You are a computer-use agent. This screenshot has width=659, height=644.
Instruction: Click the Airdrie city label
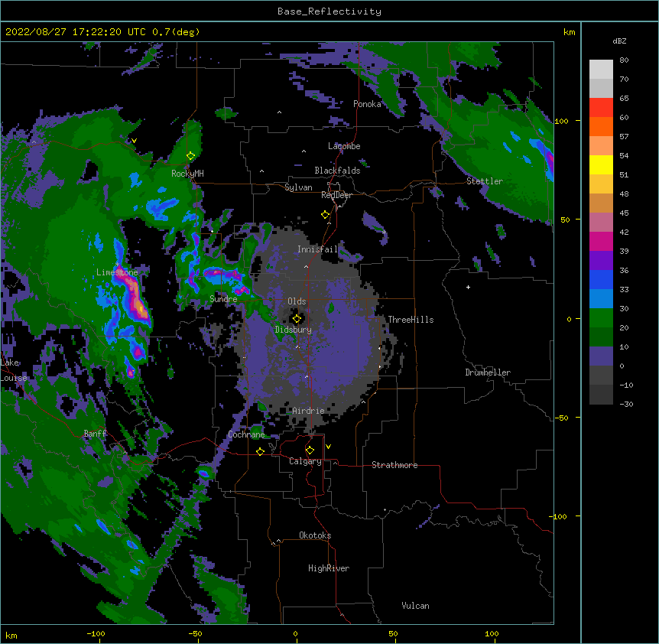[x=308, y=411]
